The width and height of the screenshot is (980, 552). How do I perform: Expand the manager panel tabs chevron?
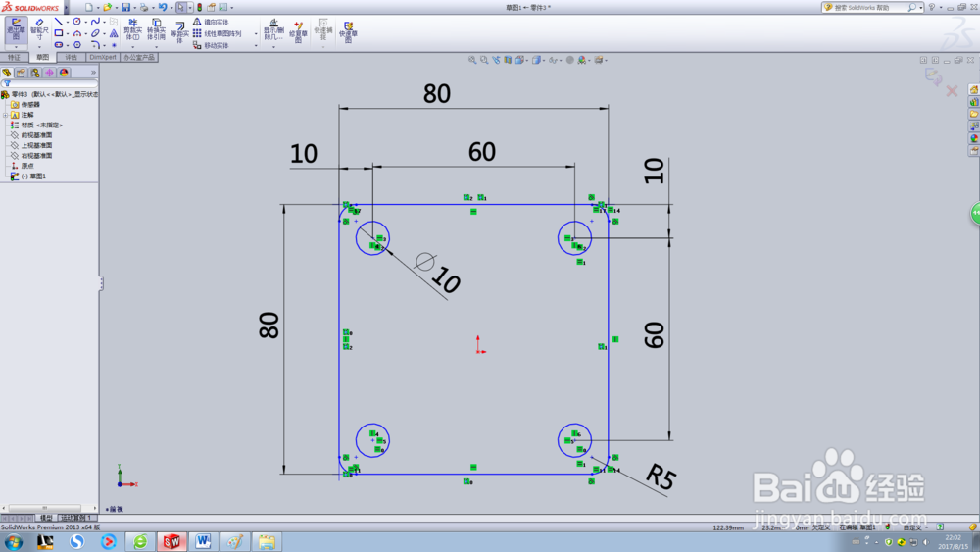[x=94, y=73]
